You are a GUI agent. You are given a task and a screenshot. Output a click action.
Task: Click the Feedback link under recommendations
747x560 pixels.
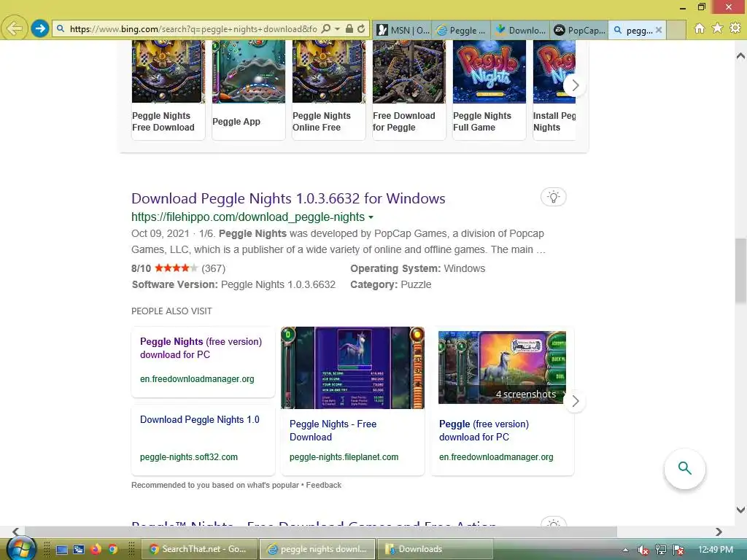tap(323, 485)
